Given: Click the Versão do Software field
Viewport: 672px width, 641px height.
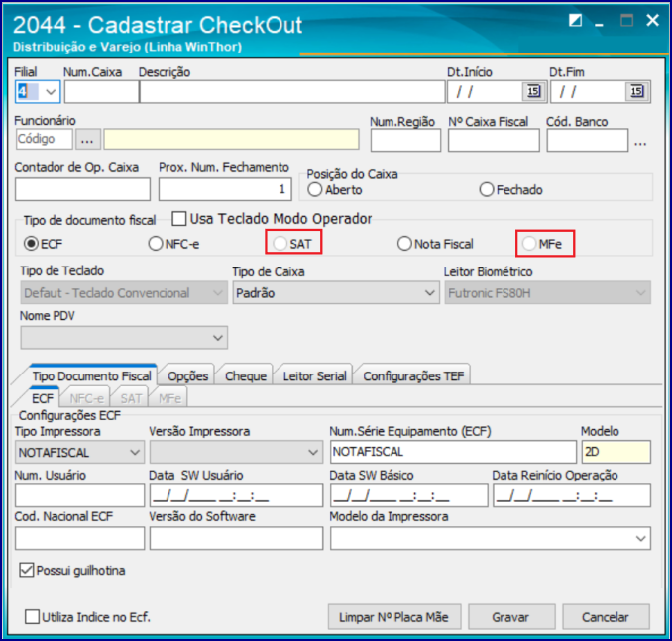Looking at the screenshot, I should [x=236, y=538].
